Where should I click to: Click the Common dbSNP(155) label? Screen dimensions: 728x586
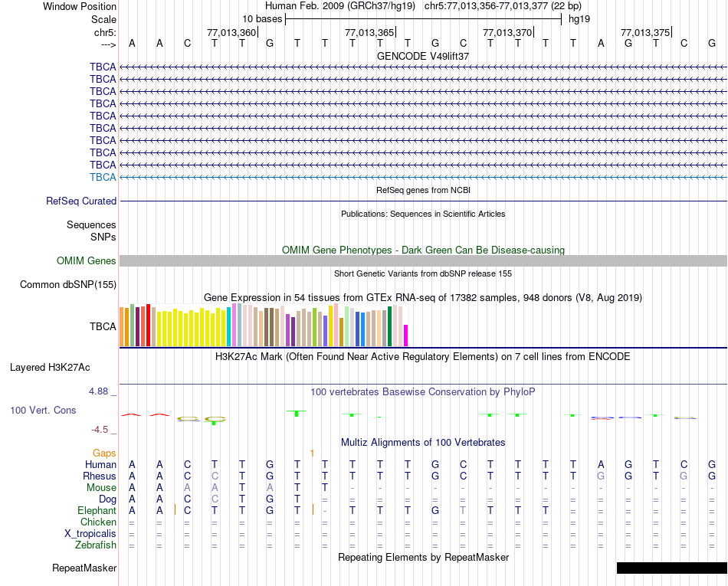[x=67, y=284]
